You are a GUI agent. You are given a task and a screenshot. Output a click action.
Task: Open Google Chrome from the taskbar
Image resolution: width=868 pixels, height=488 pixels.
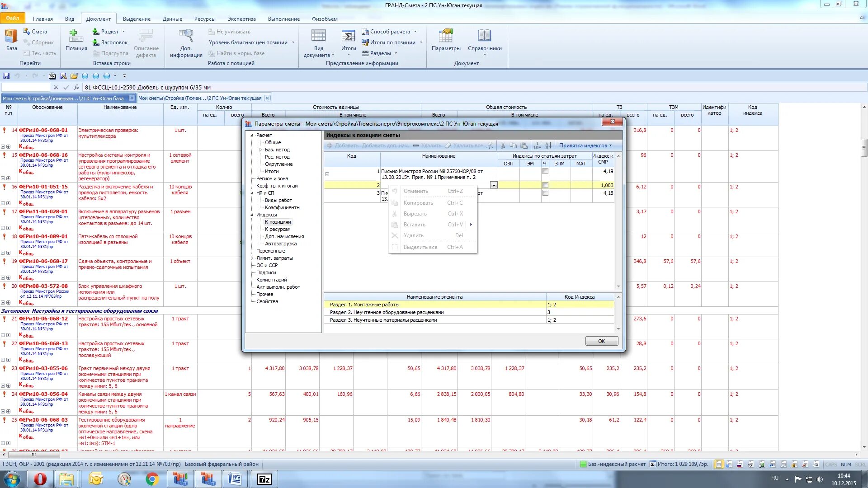point(152,479)
